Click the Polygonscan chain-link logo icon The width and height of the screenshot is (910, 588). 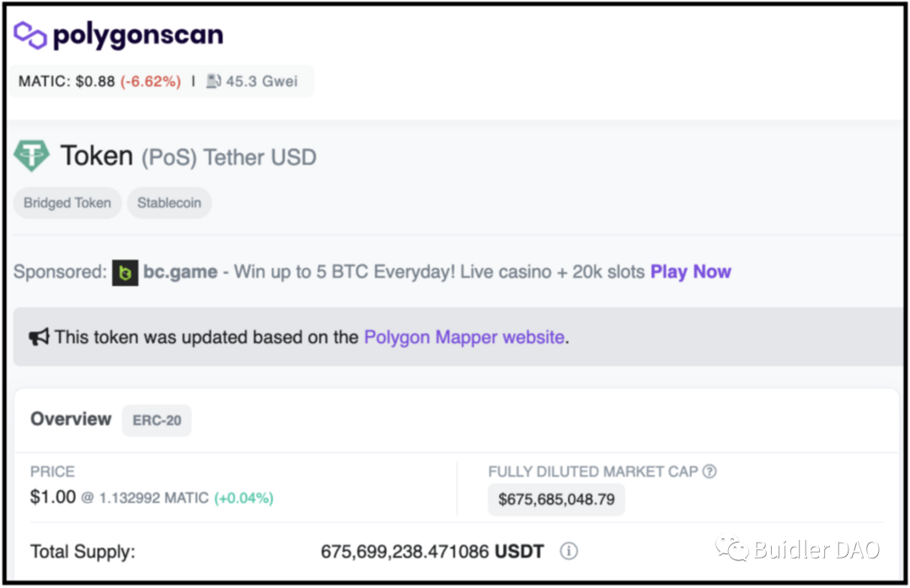click(30, 35)
